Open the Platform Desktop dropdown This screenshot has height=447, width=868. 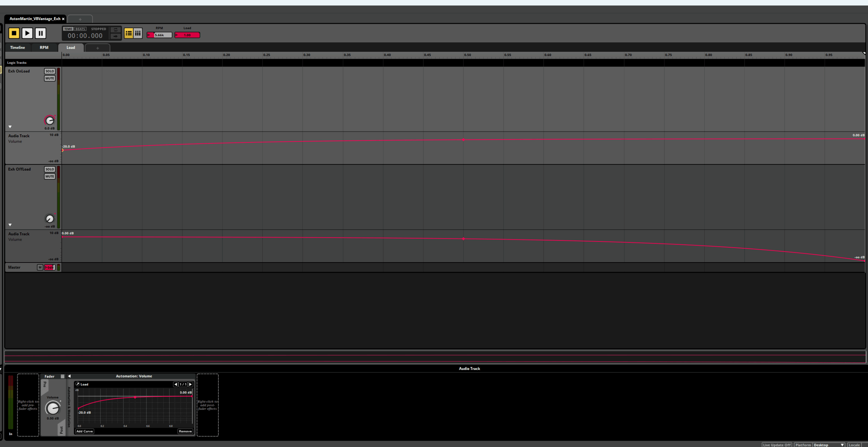click(828, 445)
